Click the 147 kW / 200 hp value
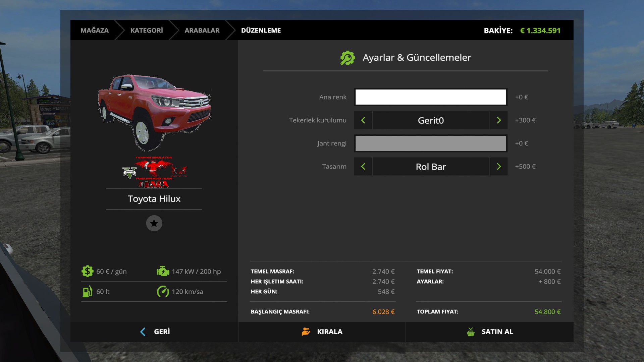Image resolution: width=644 pixels, height=362 pixels. [196, 271]
